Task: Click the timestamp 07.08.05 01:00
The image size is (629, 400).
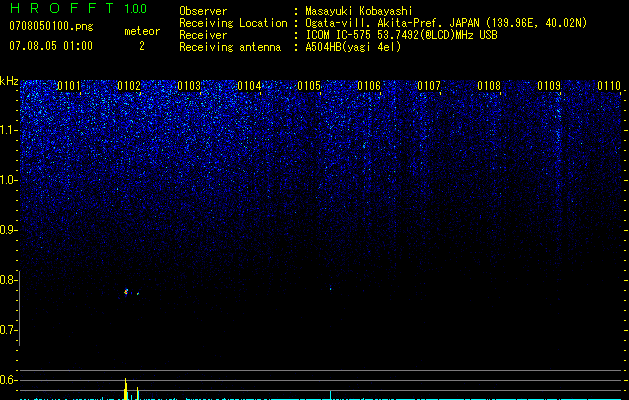Action: point(51,46)
